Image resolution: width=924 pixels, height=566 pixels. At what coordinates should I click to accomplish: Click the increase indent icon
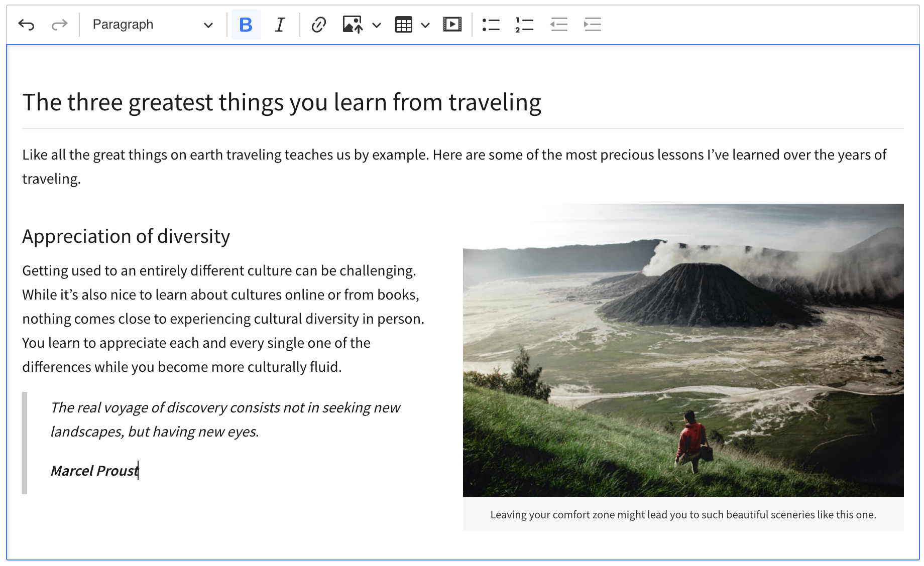[593, 25]
